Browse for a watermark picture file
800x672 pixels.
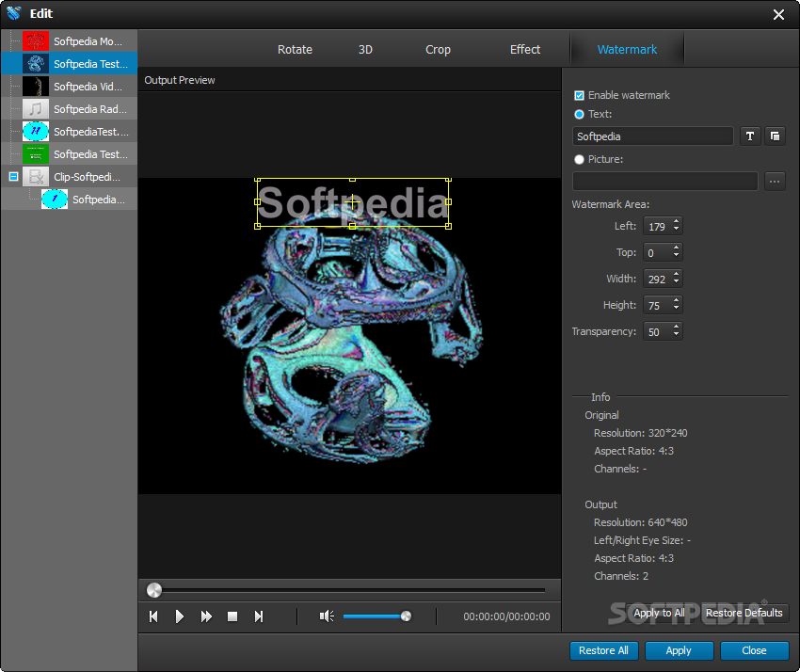pyautogui.click(x=775, y=181)
